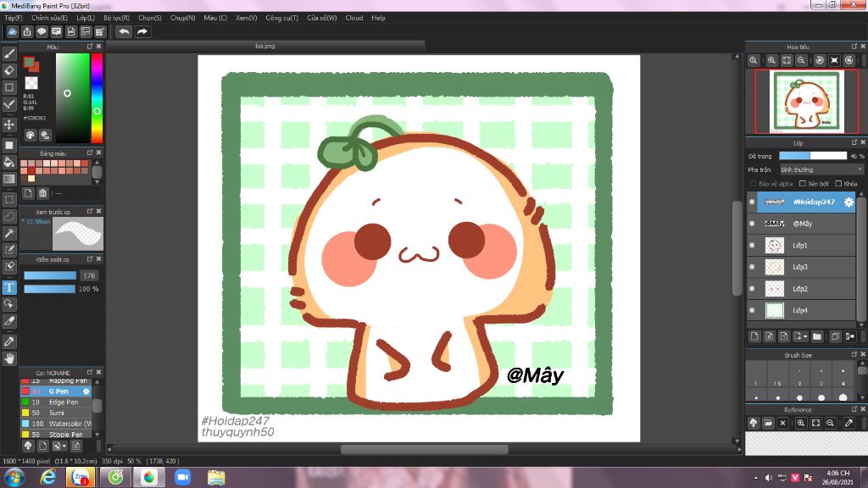This screenshot has width=868, height=488.
Task: Click the canvas horizontal scrollbar
Action: tap(424, 449)
